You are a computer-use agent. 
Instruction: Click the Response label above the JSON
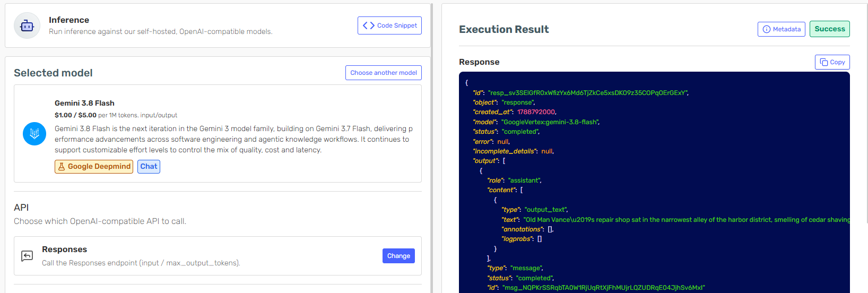[x=479, y=62]
